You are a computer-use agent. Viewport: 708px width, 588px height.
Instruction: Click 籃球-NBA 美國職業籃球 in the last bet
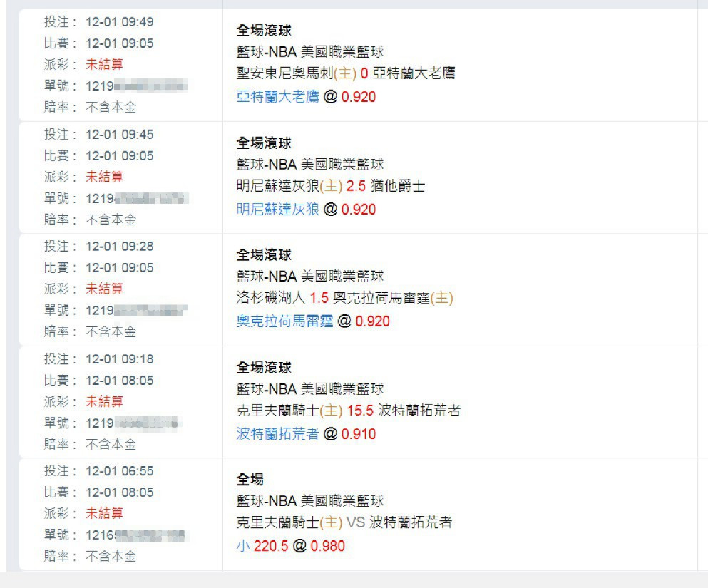click(310, 501)
